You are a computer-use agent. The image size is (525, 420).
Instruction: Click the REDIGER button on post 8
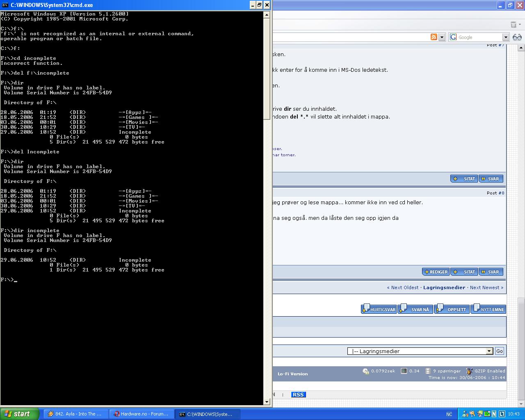point(436,272)
